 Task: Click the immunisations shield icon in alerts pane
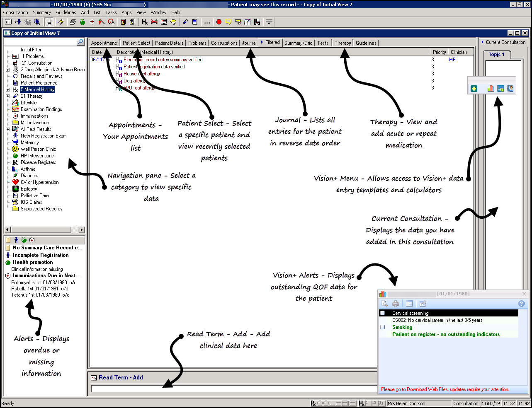click(32, 240)
